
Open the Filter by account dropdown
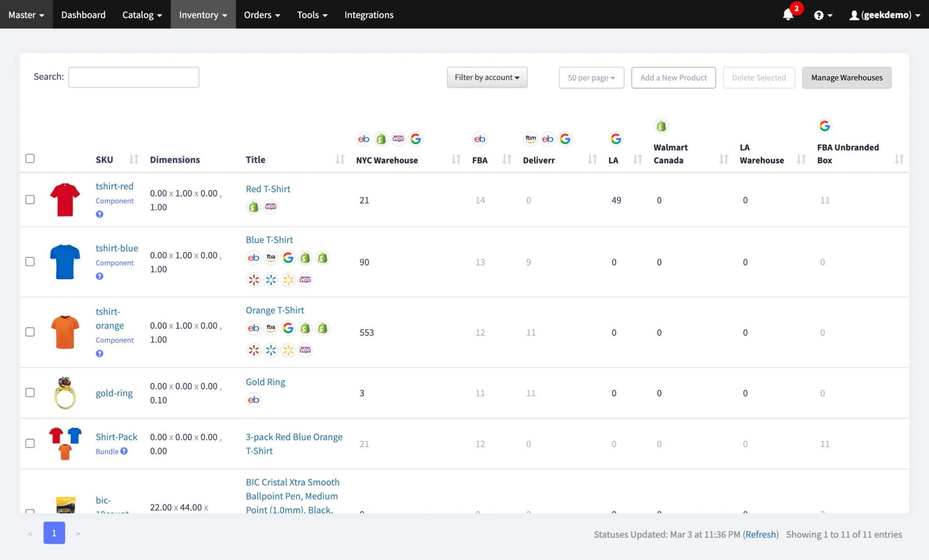point(487,78)
